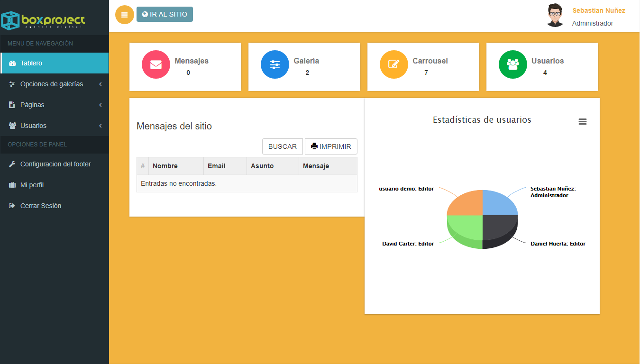This screenshot has width=640, height=364.
Task: Click the orange Carrousel edit icon
Action: tap(394, 64)
